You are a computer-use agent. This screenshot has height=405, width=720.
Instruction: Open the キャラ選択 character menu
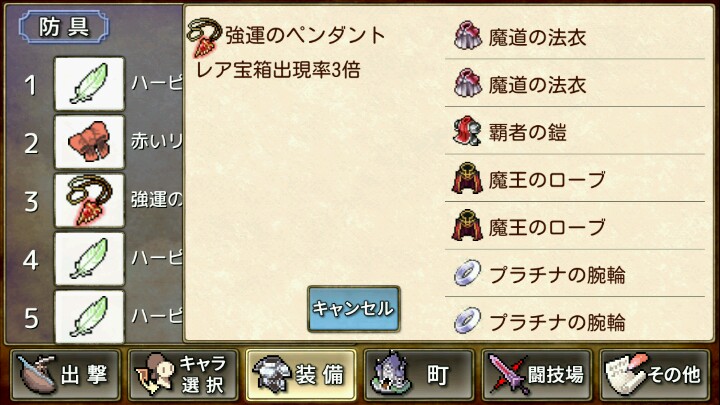click(x=184, y=375)
